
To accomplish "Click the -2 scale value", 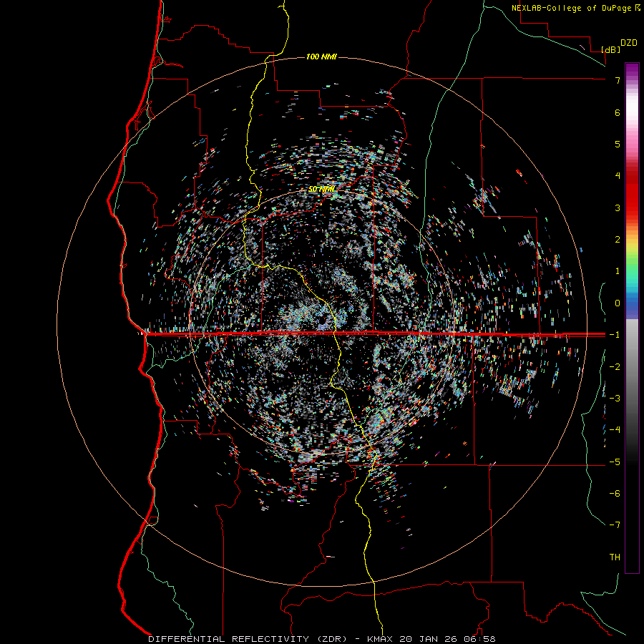I will [x=615, y=367].
